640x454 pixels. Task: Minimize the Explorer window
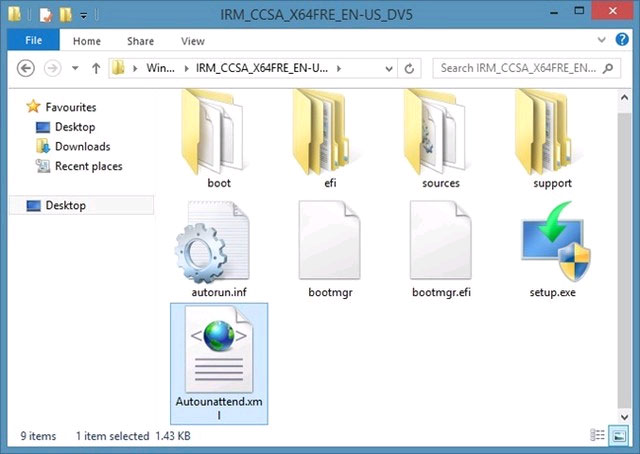point(554,13)
